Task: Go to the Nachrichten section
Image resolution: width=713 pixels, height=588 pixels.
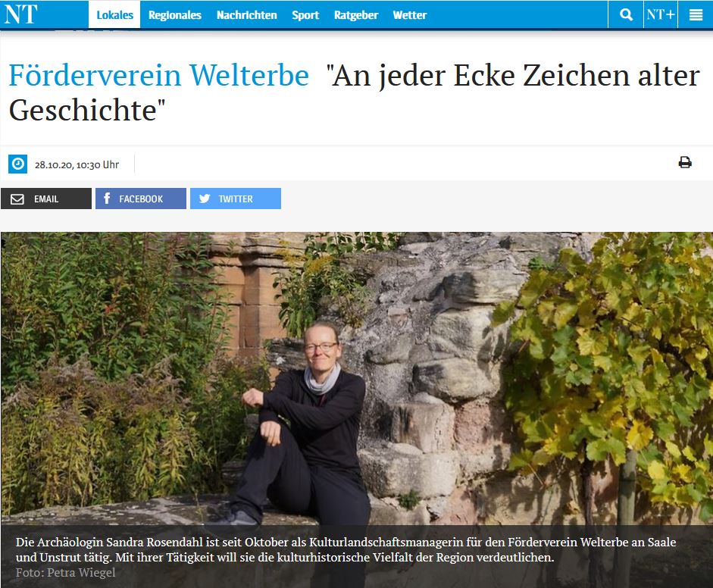Action: click(x=246, y=15)
